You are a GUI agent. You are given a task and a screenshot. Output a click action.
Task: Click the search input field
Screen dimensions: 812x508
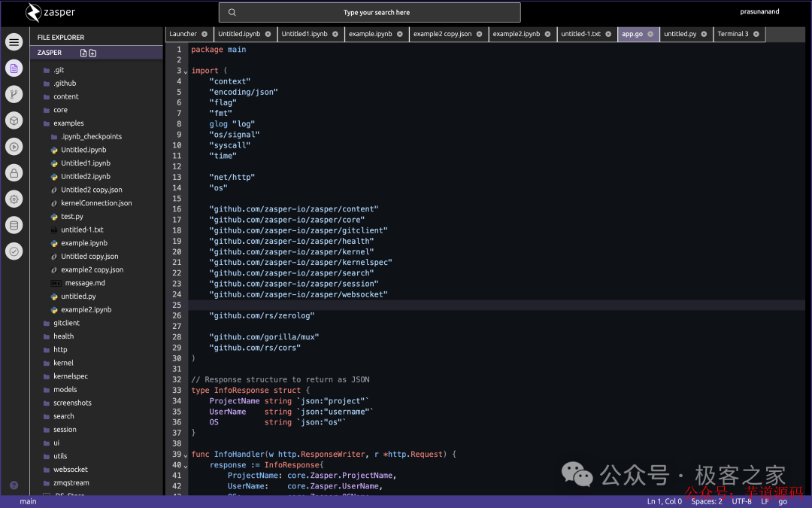click(x=370, y=13)
